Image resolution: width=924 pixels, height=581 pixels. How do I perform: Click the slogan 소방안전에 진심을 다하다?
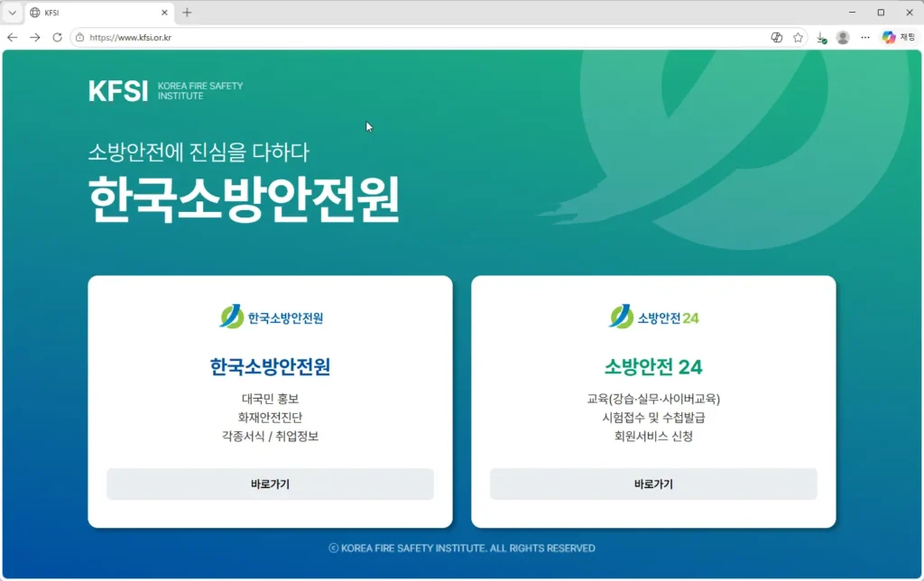199,152
